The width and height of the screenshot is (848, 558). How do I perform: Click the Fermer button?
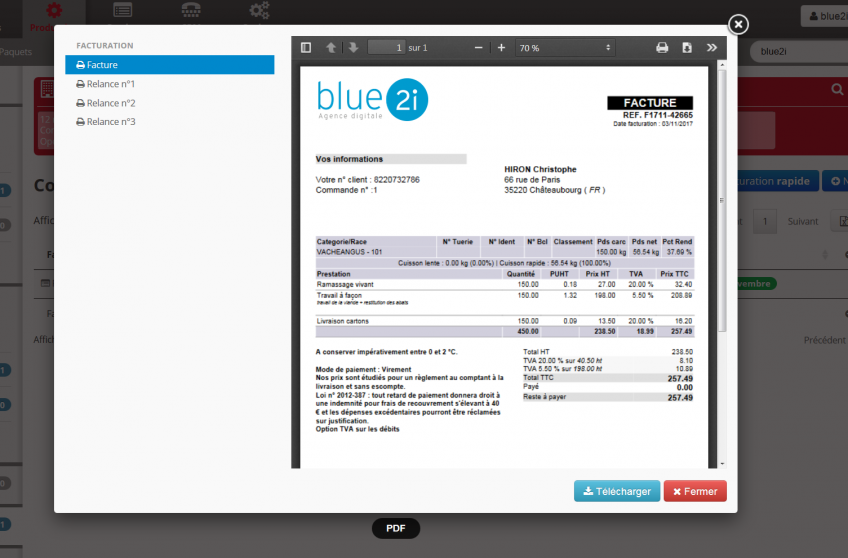[x=695, y=491]
